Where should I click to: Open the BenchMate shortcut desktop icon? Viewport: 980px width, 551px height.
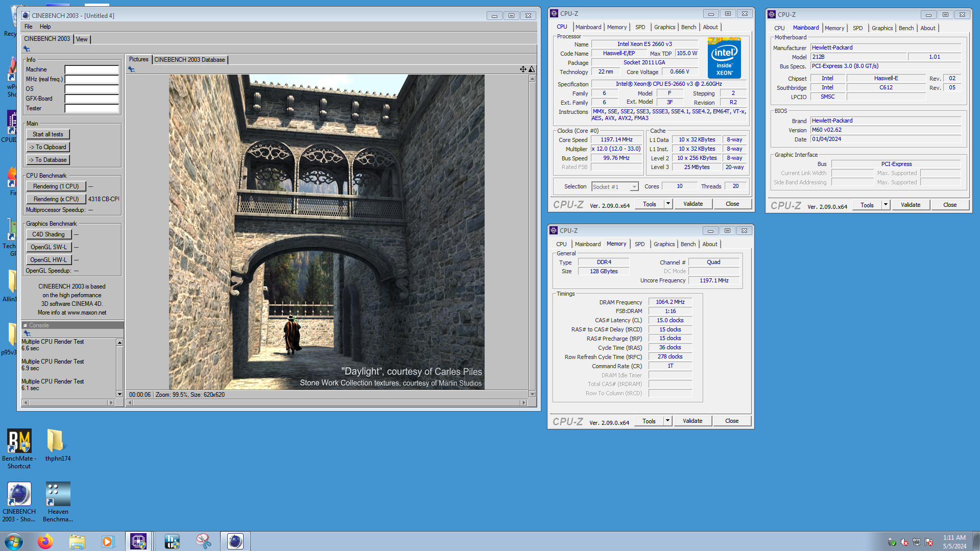point(19,448)
